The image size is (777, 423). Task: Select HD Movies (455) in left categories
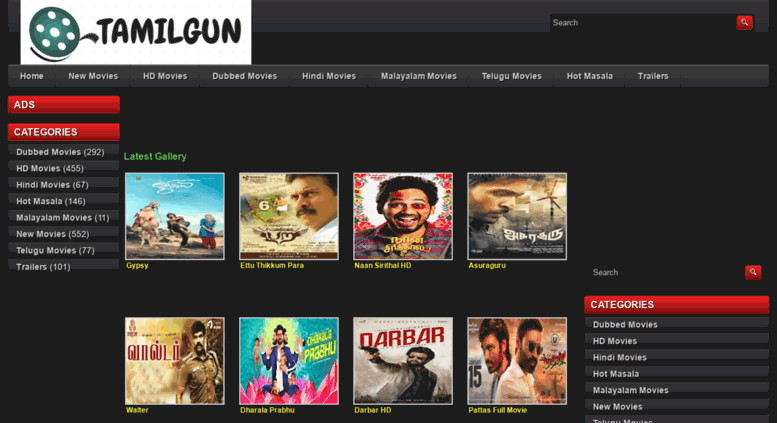coord(63,168)
